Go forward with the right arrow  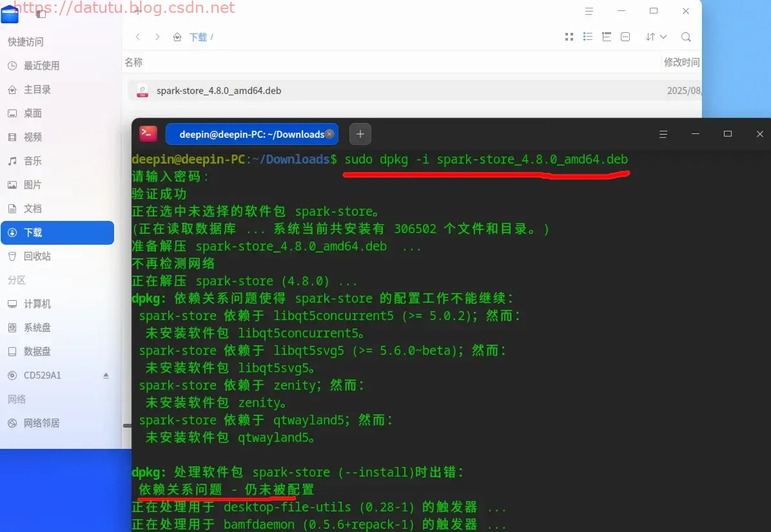(157, 37)
